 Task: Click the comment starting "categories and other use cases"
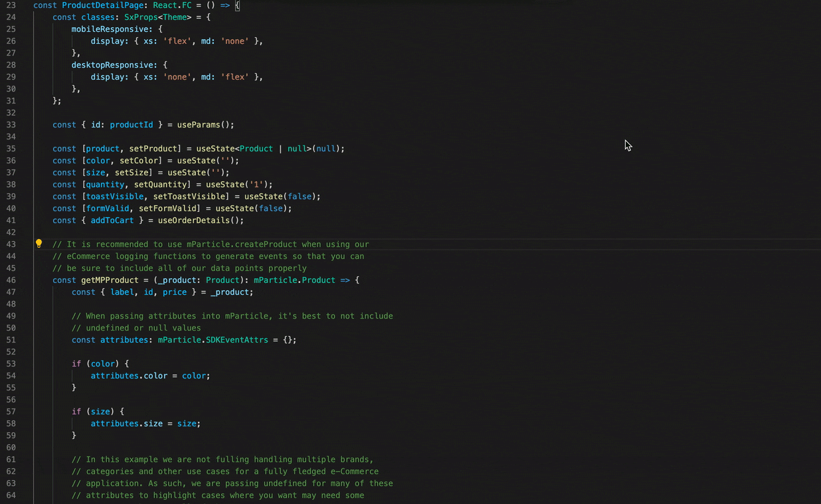(x=225, y=471)
